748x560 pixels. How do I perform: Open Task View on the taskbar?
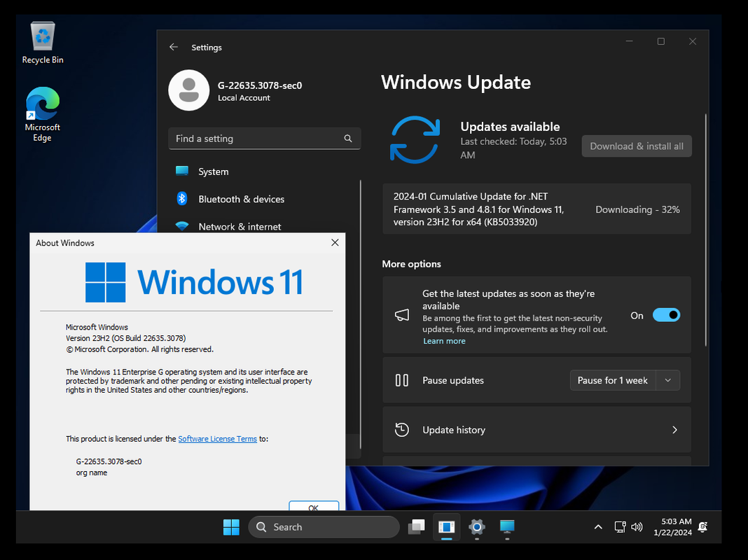[x=417, y=527]
